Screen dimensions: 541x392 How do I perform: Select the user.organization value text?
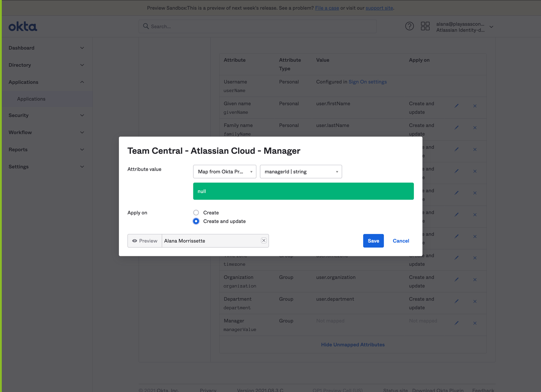click(336, 277)
